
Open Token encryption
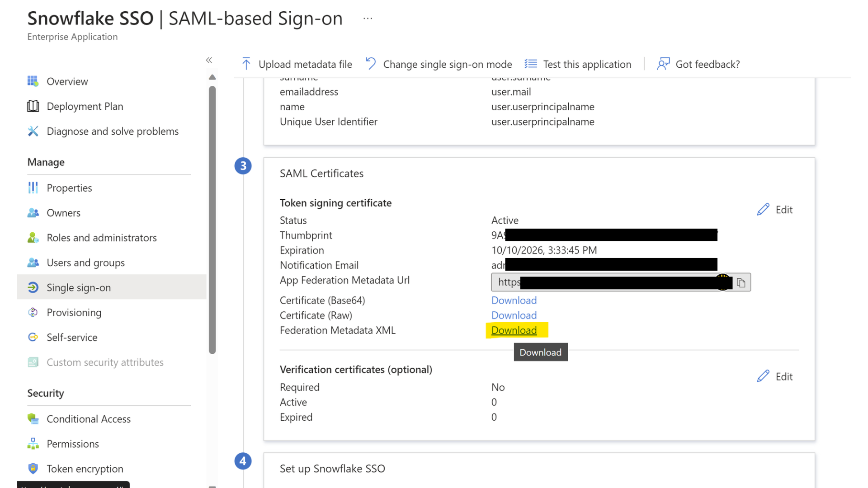point(85,468)
